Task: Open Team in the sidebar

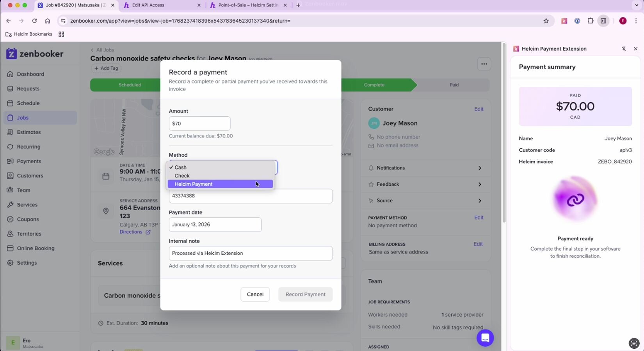Action: pyautogui.click(x=40, y=190)
